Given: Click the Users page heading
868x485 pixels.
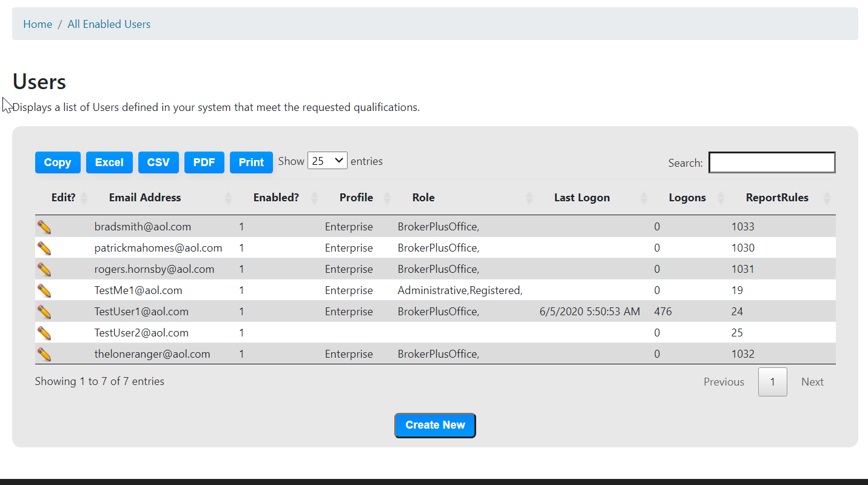Looking at the screenshot, I should [39, 82].
